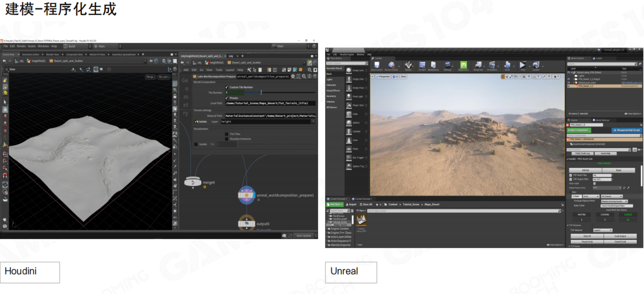
Task: Open the Persp viewport dropdown
Action: pyautogui.click(x=151, y=77)
